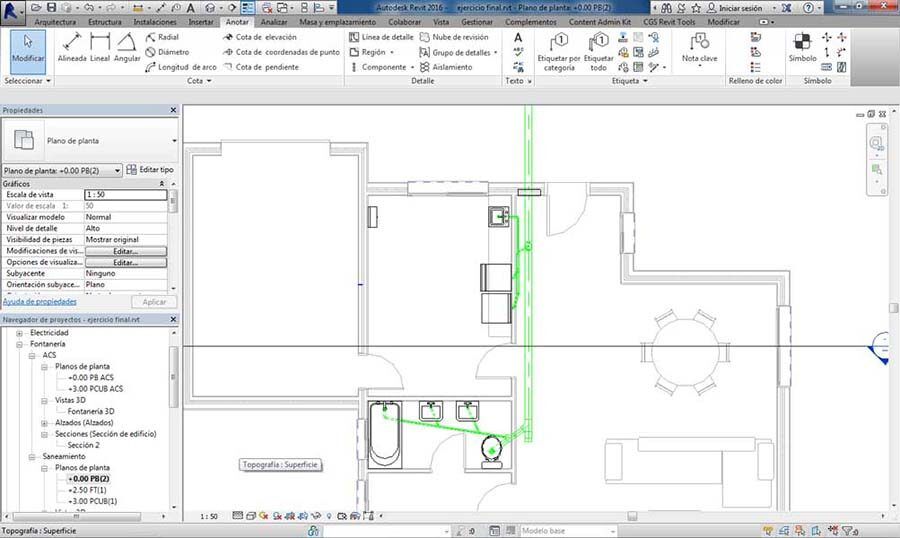Select the Lineal dimension tool
Image resolution: width=900 pixels, height=538 pixels.
[100, 48]
